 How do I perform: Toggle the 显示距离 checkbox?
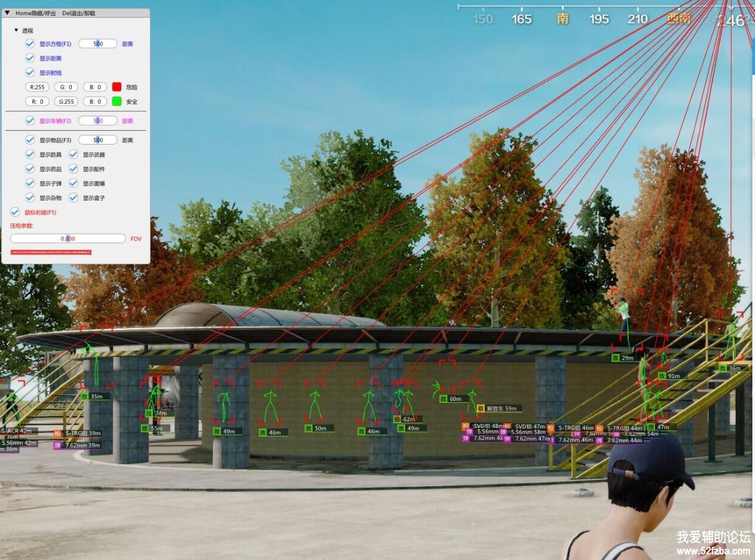point(30,58)
